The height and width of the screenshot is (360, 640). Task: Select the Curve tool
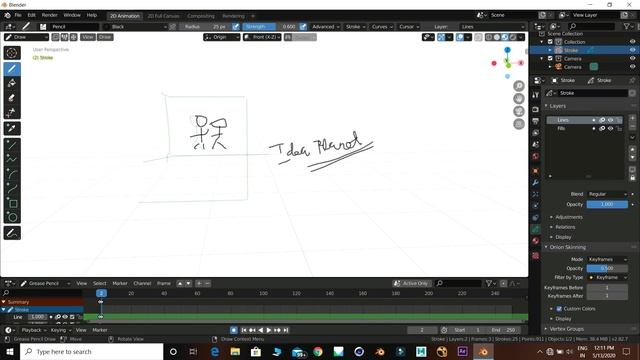click(x=12, y=189)
